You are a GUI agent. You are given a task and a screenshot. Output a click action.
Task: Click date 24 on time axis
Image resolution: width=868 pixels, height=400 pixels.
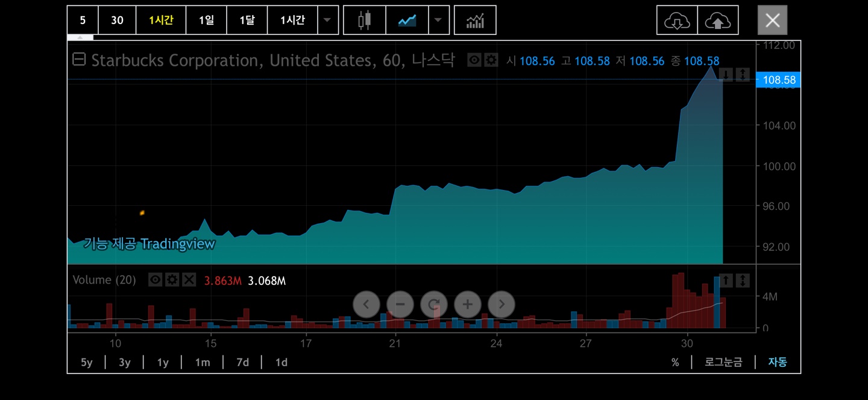[x=497, y=343]
